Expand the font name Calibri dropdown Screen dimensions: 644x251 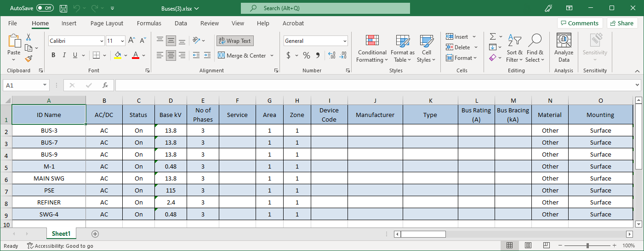pos(102,41)
